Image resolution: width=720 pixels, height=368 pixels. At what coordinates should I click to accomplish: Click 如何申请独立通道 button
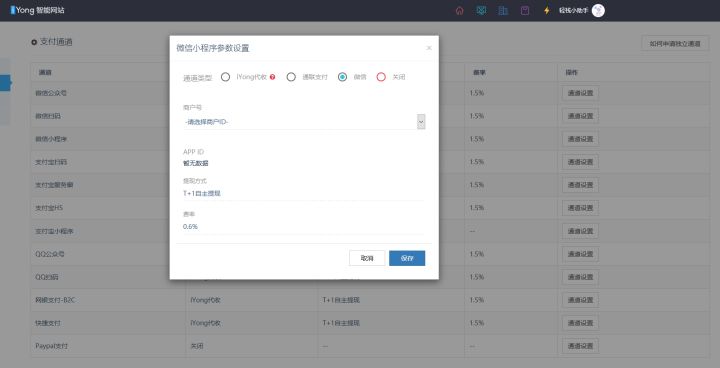(x=675, y=44)
